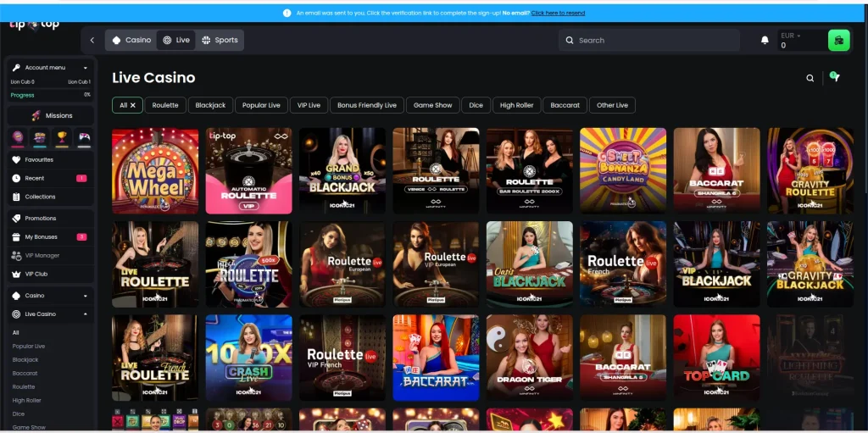
Task: Click the tip-top logo
Action: coord(34,25)
